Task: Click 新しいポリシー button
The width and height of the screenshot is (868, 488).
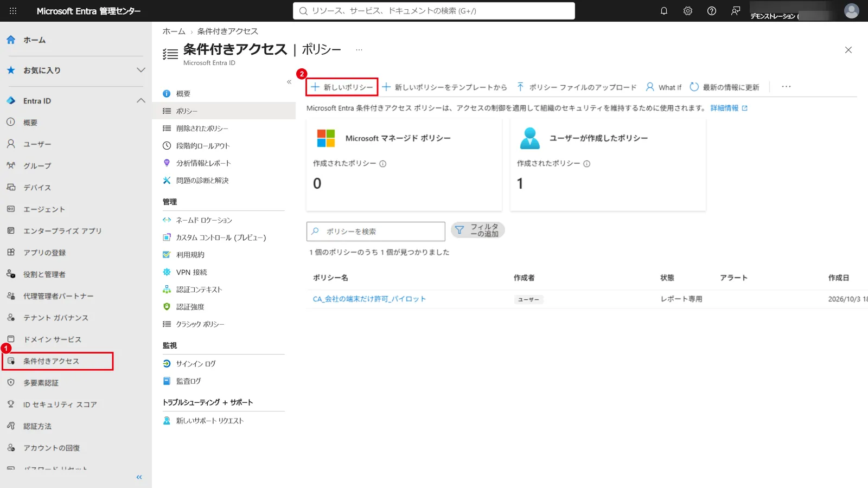Action: pos(342,87)
